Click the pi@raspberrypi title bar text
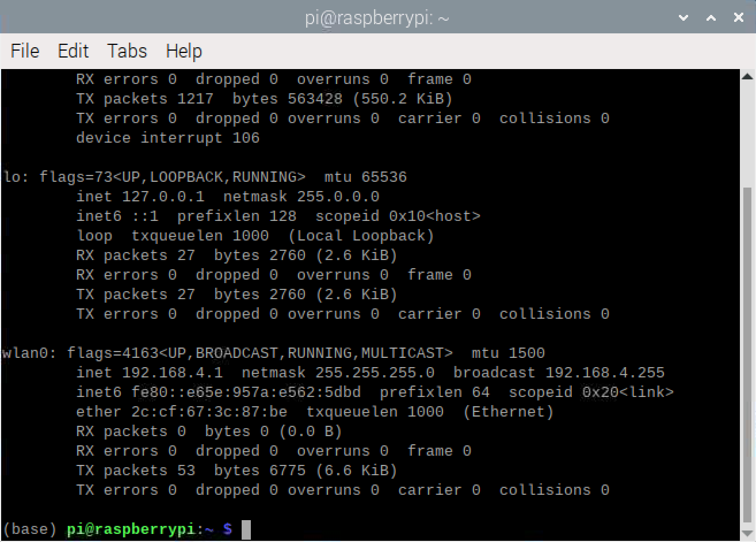This screenshot has width=756, height=542. tap(377, 18)
